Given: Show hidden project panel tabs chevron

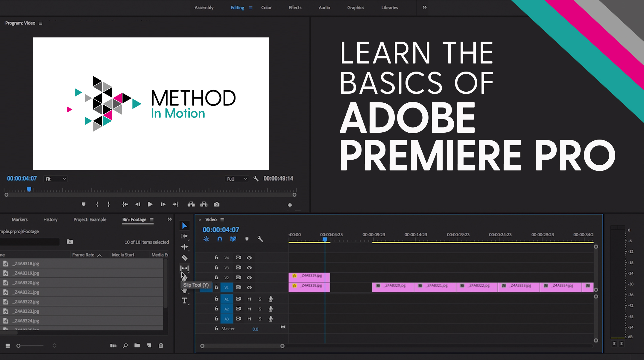Looking at the screenshot, I should [170, 219].
